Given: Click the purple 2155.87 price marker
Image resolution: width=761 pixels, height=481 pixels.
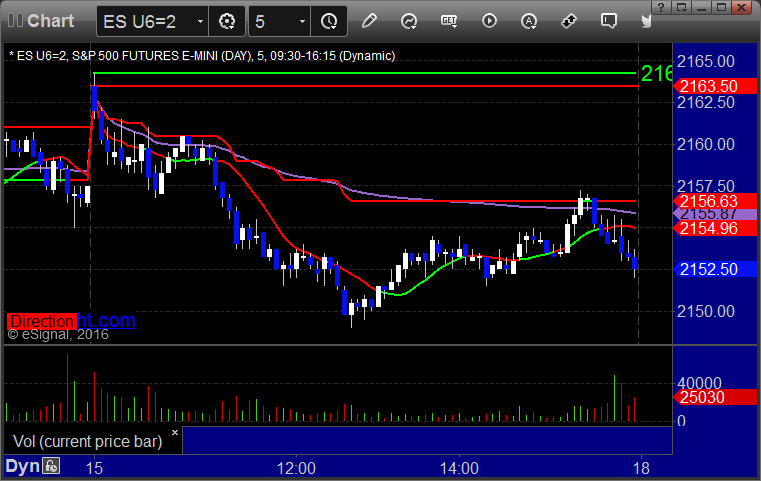Looking at the screenshot, I should click(x=714, y=214).
